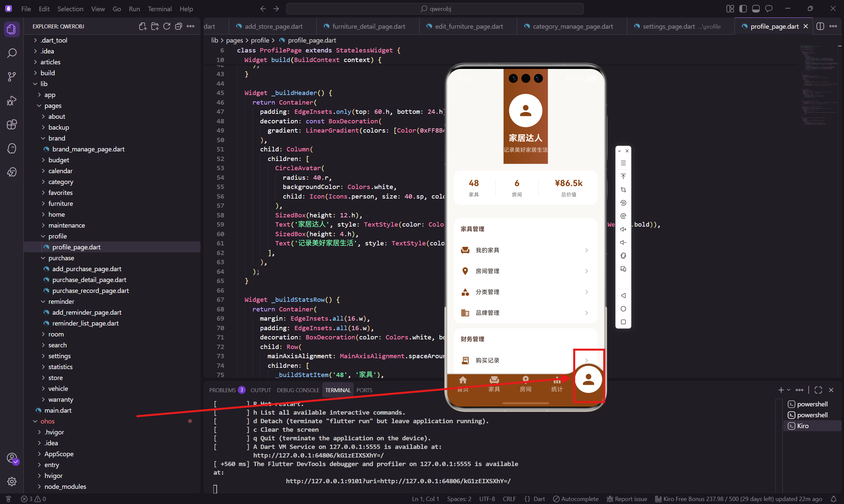The image size is (844, 504).
Task: Tap the 统计 statistics tab in phone app
Action: (557, 384)
